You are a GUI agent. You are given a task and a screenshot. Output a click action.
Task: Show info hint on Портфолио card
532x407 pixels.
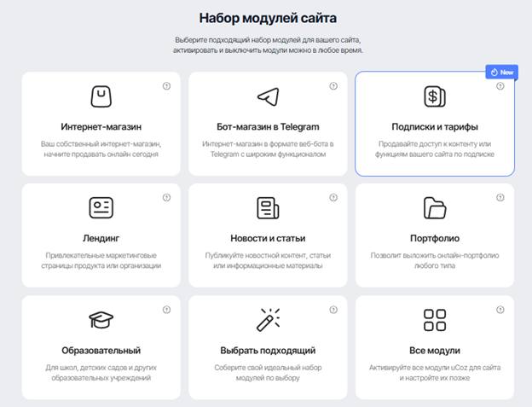click(500, 197)
